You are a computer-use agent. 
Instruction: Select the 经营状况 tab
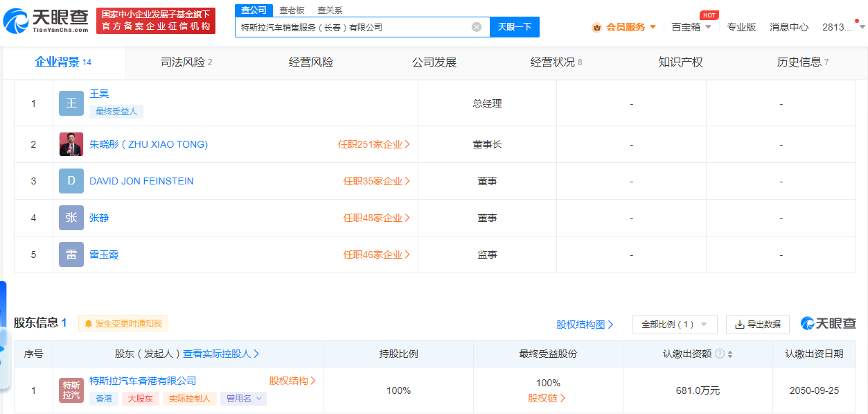tap(556, 62)
